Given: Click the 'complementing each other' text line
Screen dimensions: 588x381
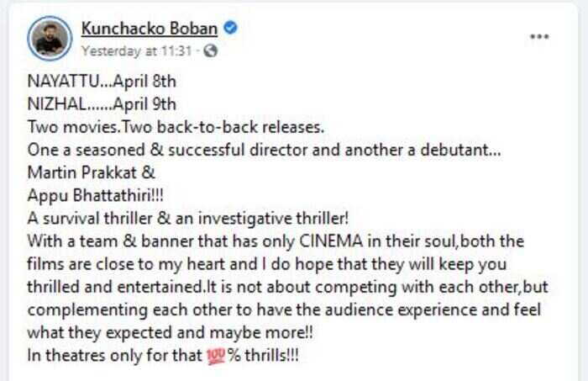Looking at the screenshot, I should (x=284, y=310).
